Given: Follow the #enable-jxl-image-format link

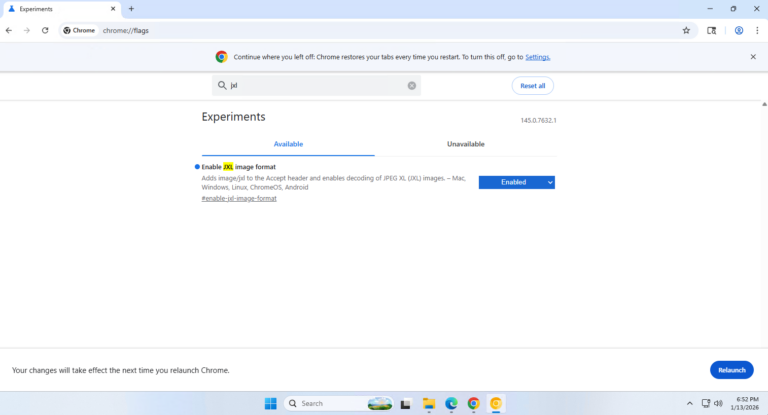Looking at the screenshot, I should 239,198.
